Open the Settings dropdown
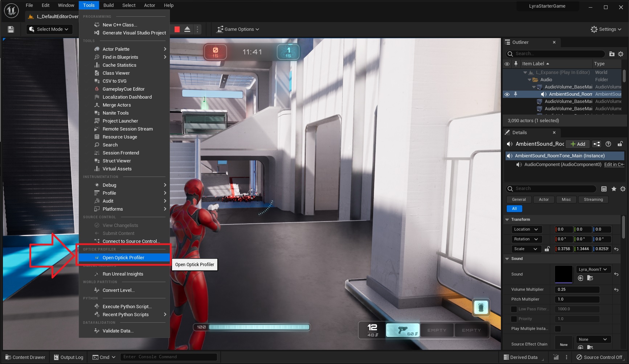Viewport: 629px width, 364px height. (x=606, y=29)
